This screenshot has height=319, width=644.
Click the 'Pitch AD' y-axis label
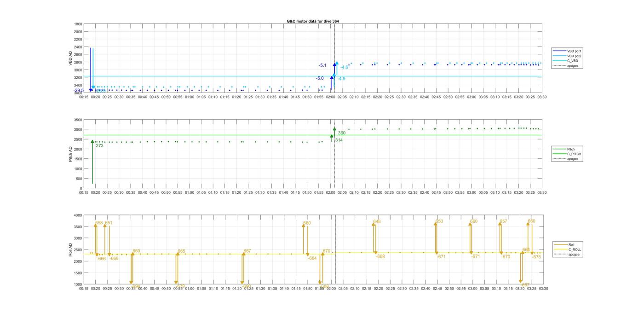pos(71,154)
